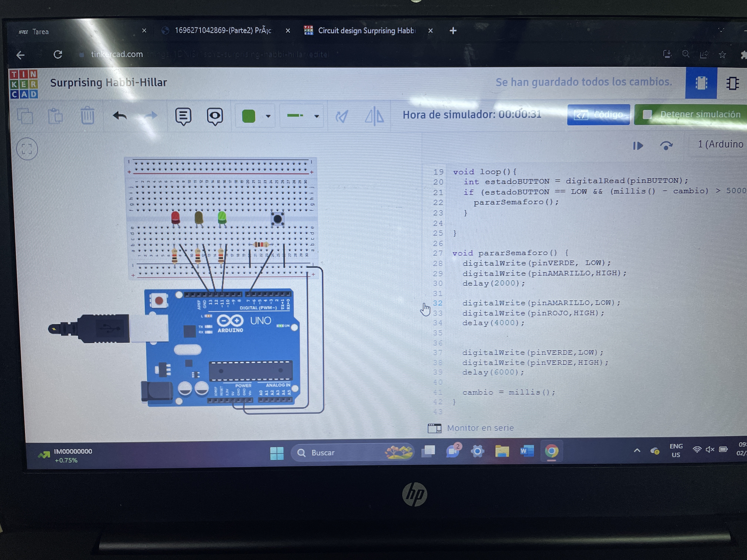
Task: Expand the wire type dropdown arrow
Action: [316, 116]
